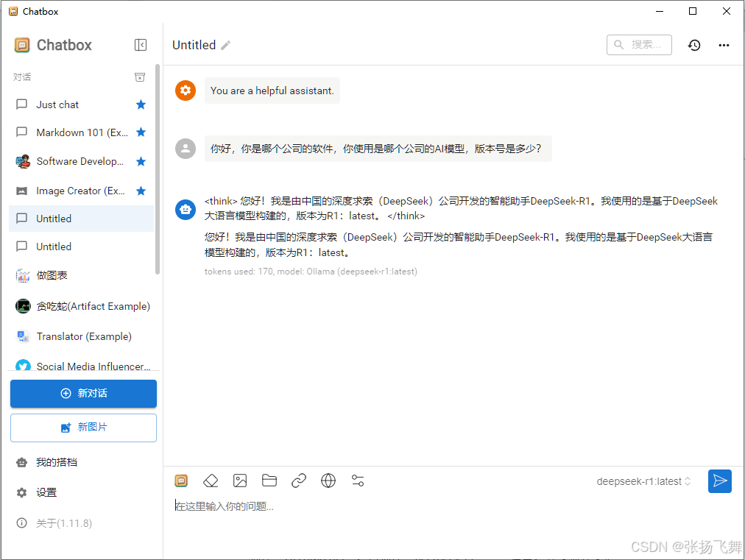The height and width of the screenshot is (560, 745).
Task: Click the blue robot assistant avatar
Action: [x=186, y=210]
